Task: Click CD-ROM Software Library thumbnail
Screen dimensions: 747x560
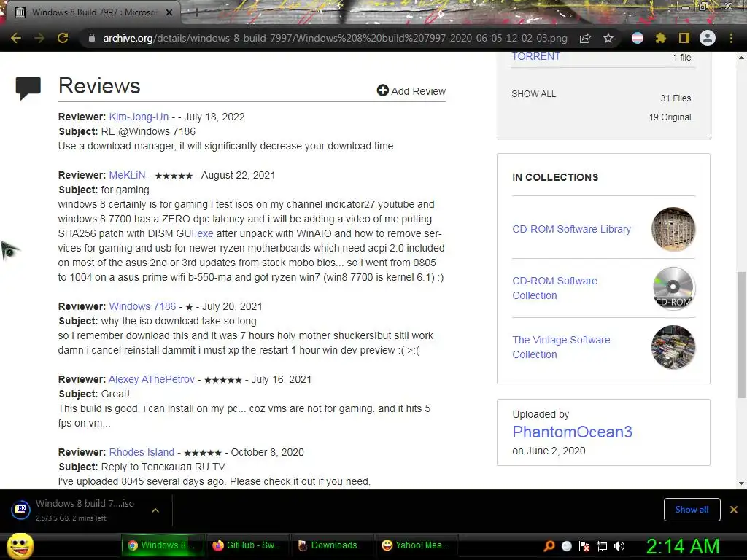Action: [673, 229]
